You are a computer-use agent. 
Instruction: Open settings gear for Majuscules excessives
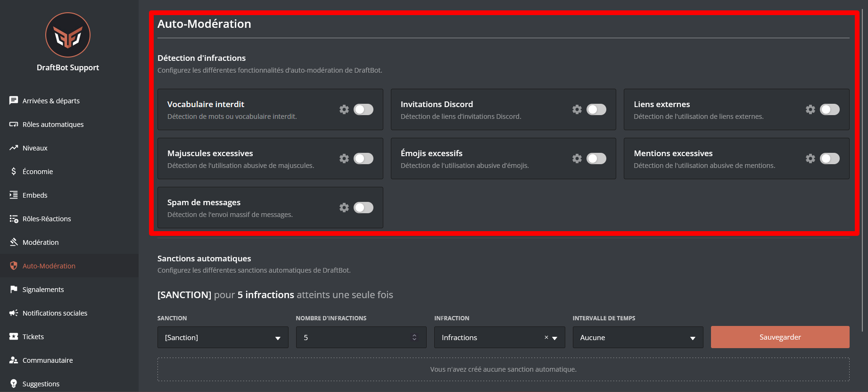[344, 158]
